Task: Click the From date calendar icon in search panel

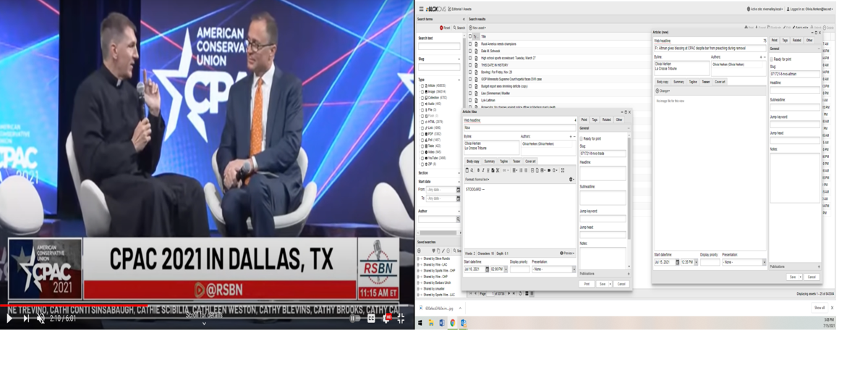Action: [x=458, y=190]
